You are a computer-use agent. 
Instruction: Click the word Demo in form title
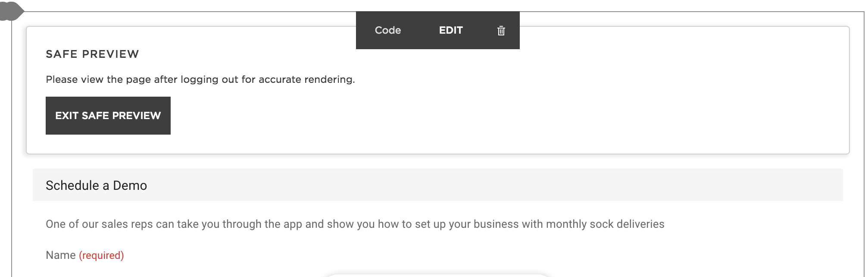[x=130, y=186]
